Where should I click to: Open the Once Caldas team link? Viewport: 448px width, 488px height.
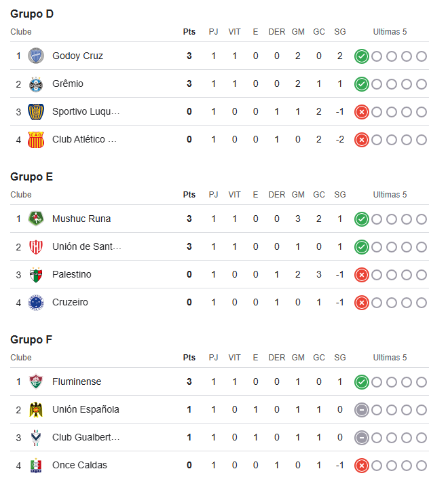tap(79, 465)
